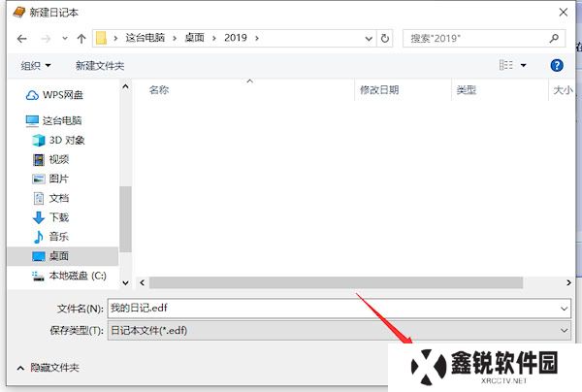Click the magnifier search icon
This screenshot has height=392, width=582.
(554, 38)
